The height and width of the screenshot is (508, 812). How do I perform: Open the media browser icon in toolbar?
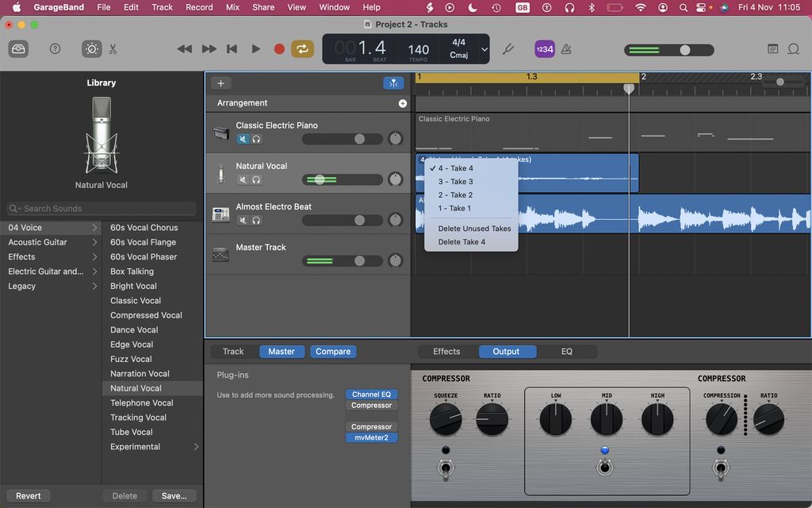tap(18, 48)
